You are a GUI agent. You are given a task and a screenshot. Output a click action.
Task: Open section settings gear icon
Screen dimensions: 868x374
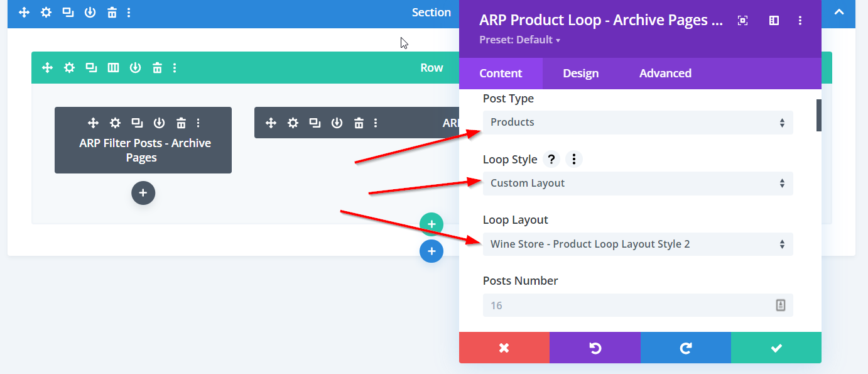(x=46, y=13)
